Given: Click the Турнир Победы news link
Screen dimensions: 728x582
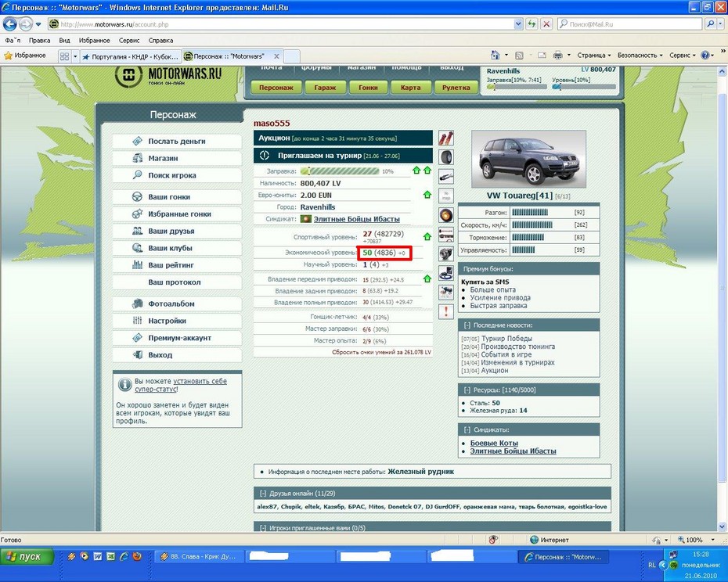Looking at the screenshot, I should [506, 339].
